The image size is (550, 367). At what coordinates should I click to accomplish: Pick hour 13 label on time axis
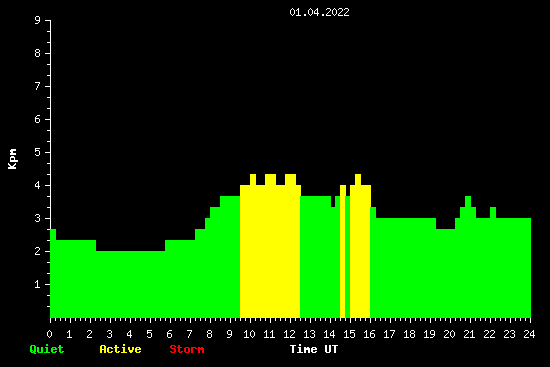[x=309, y=334]
